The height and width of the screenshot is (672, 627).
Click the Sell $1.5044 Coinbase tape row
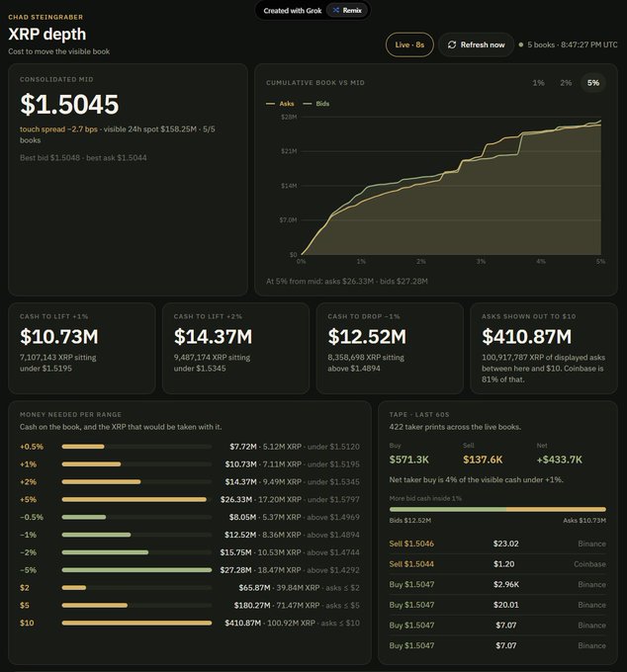pos(497,564)
